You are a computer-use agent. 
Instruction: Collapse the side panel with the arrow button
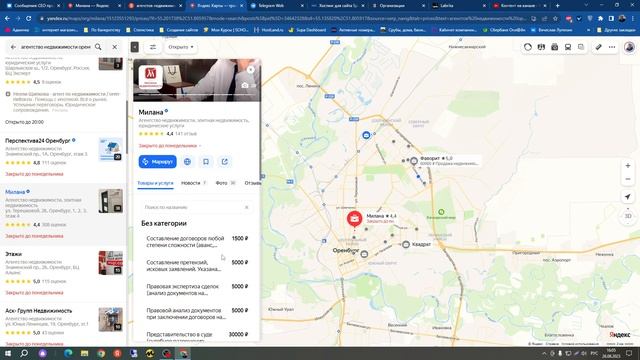point(135,47)
